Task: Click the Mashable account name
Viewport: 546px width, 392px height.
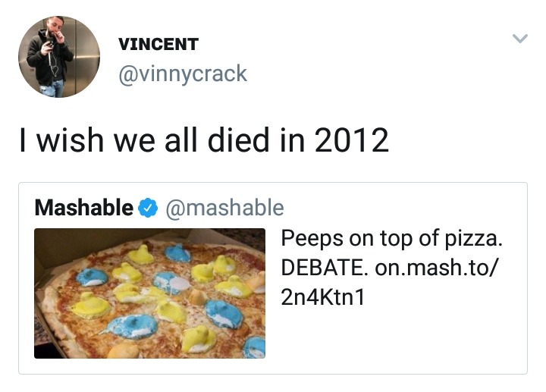Action: (x=84, y=207)
